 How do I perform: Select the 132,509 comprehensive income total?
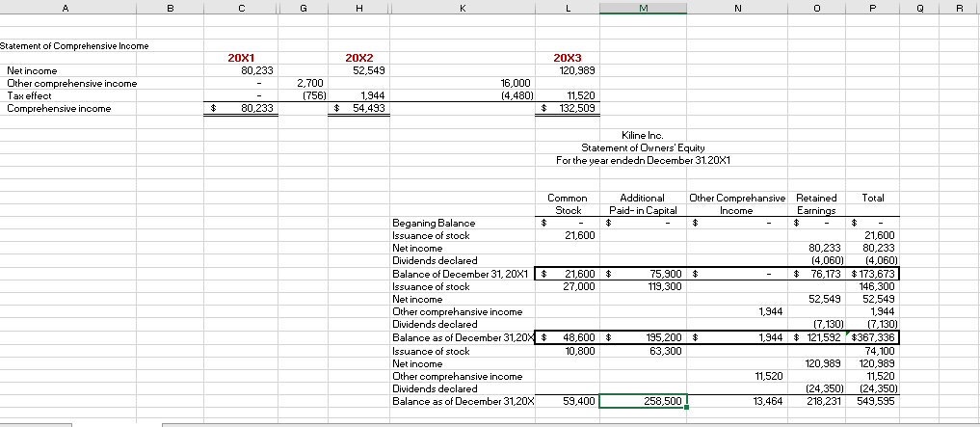click(x=567, y=108)
